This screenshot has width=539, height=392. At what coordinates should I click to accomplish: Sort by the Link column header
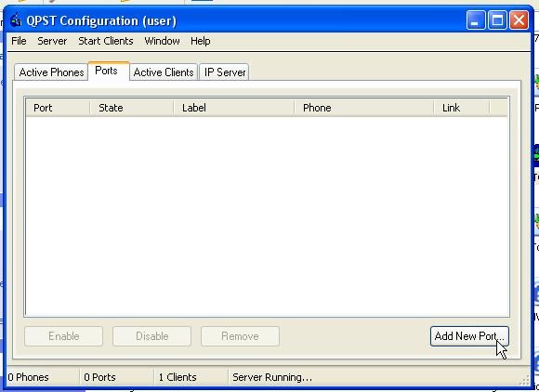461,108
